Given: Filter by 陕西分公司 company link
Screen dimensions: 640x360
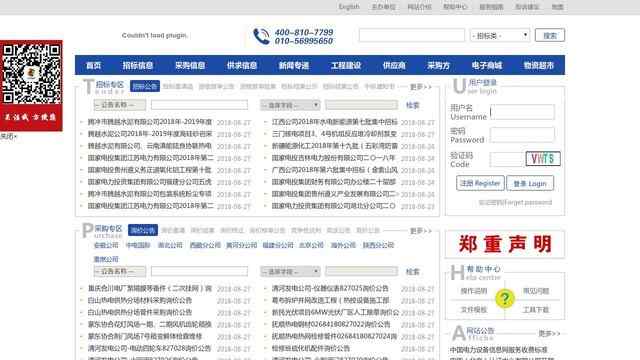Looking at the screenshot, I should [x=378, y=245].
